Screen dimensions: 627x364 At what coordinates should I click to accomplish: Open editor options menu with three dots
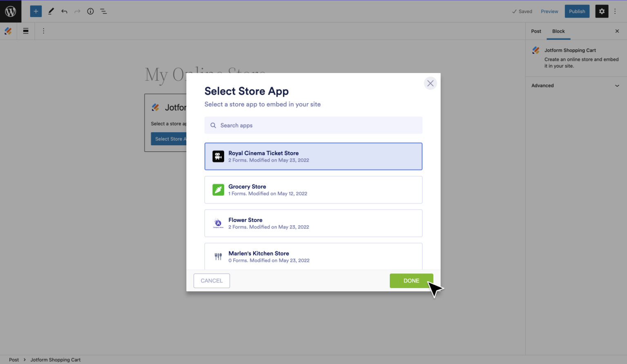[x=615, y=11]
